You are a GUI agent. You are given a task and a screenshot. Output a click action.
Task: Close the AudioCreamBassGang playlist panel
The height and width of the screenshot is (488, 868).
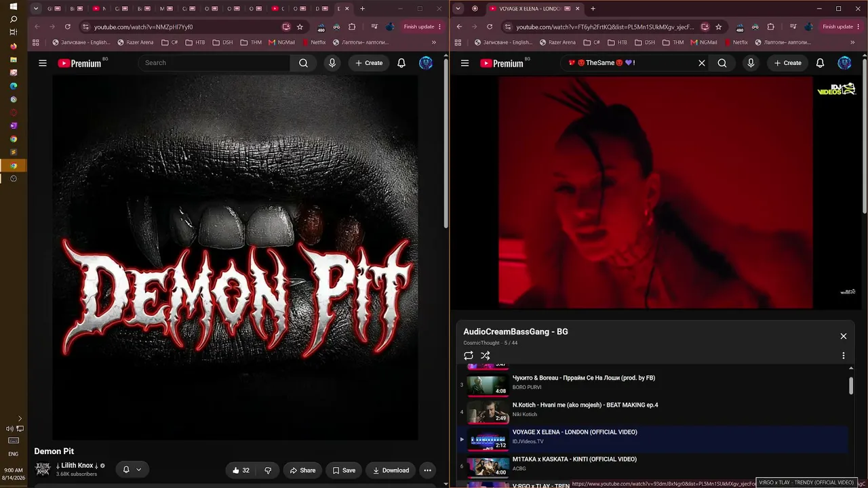click(844, 336)
